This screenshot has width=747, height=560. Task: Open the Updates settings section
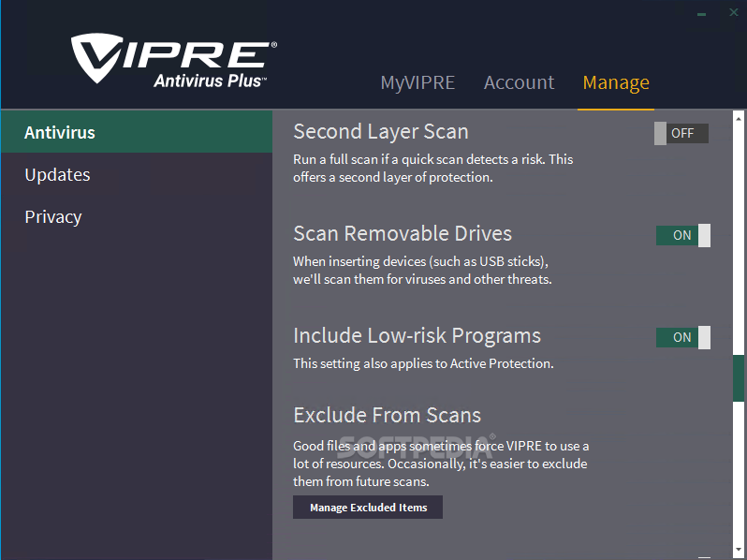137,174
